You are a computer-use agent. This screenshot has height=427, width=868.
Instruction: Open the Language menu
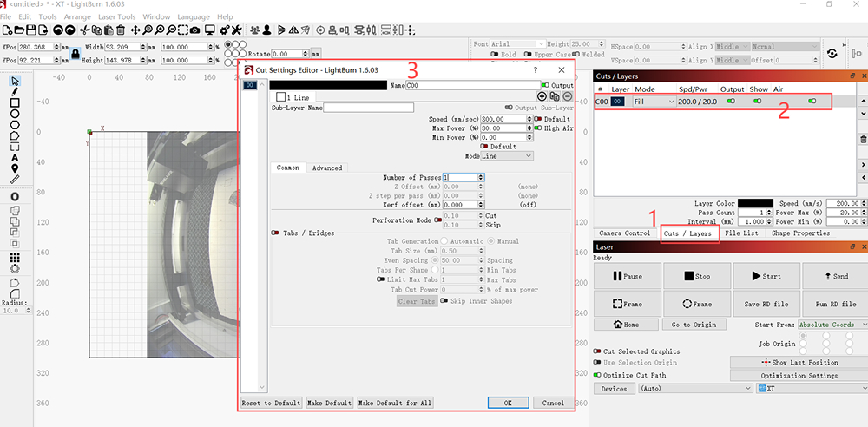click(x=194, y=17)
